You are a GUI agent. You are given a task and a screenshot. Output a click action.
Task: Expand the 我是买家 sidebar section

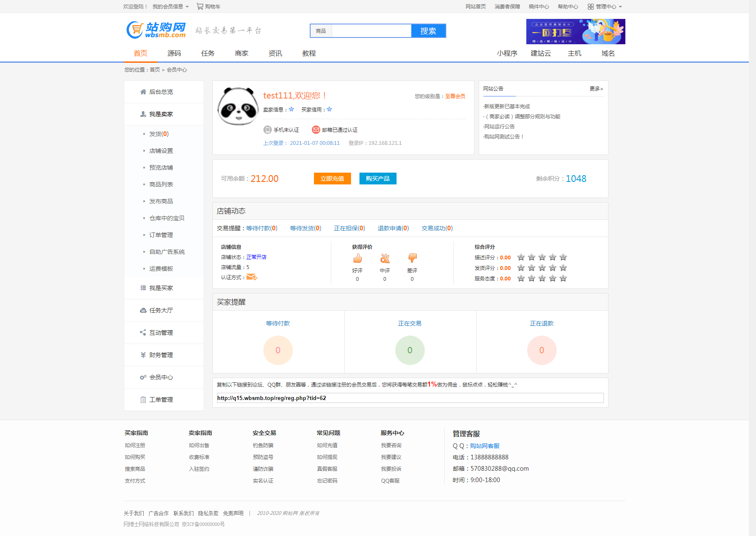click(164, 288)
